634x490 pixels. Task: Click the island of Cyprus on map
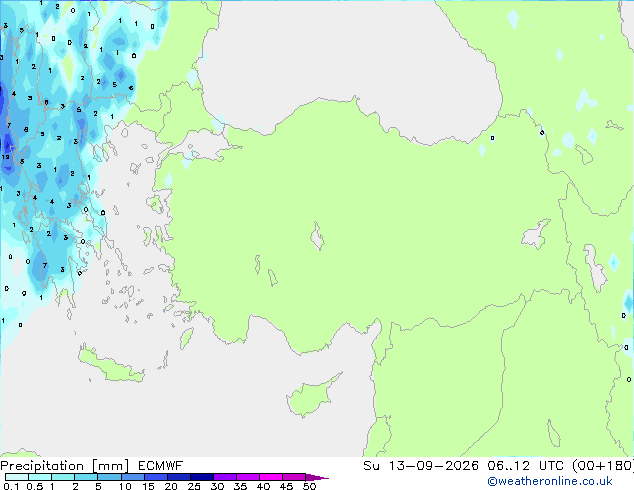(x=311, y=396)
